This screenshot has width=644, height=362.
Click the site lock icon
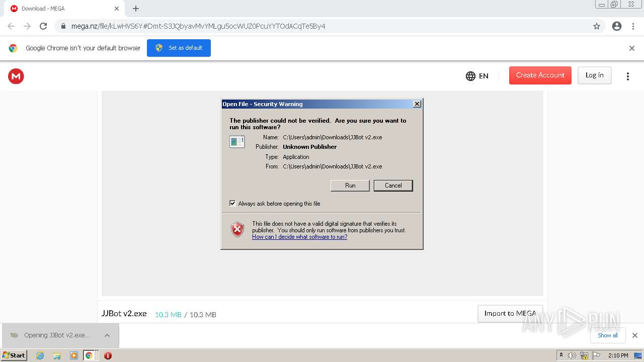click(x=63, y=26)
